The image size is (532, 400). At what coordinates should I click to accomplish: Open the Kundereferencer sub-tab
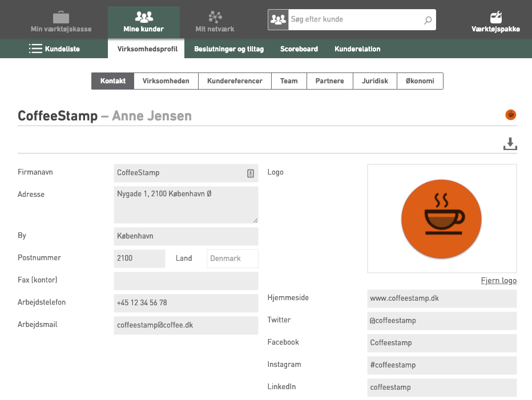[x=235, y=81]
